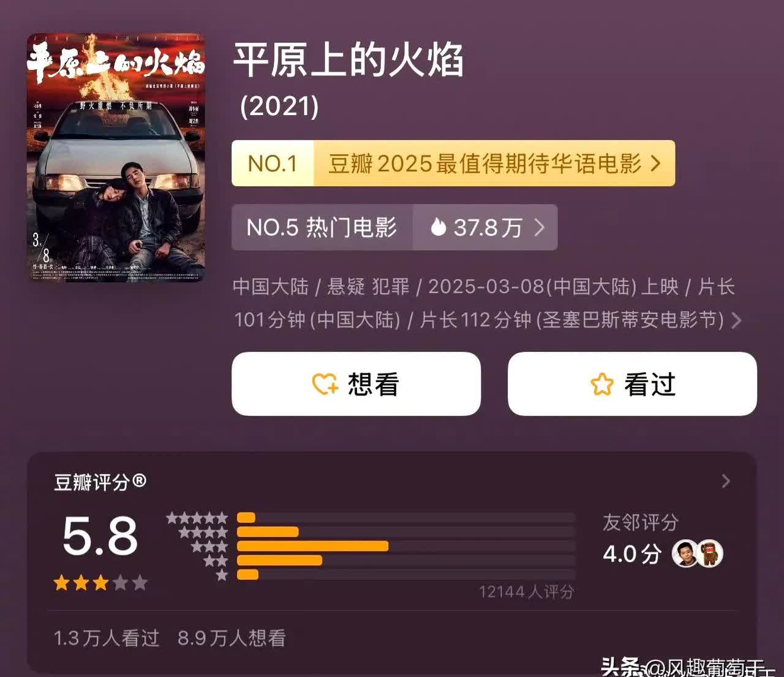Click the 37.8万 popularity count
The height and width of the screenshot is (677, 784).
point(488,227)
